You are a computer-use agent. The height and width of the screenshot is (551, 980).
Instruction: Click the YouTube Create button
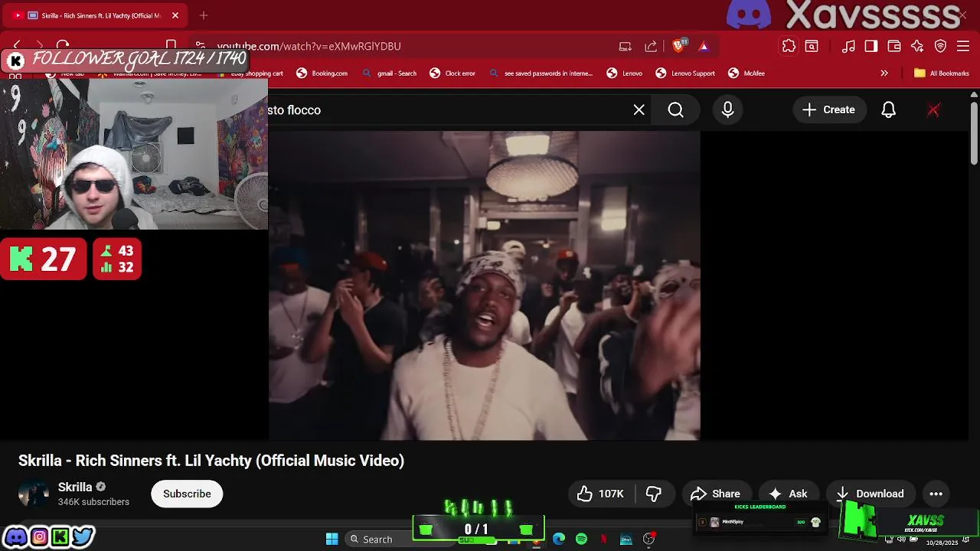pyautogui.click(x=828, y=110)
